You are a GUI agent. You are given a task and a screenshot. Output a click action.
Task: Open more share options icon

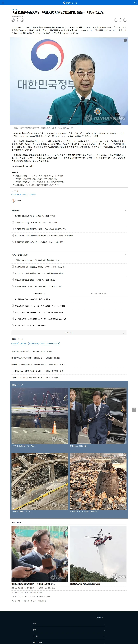pos(125,20)
